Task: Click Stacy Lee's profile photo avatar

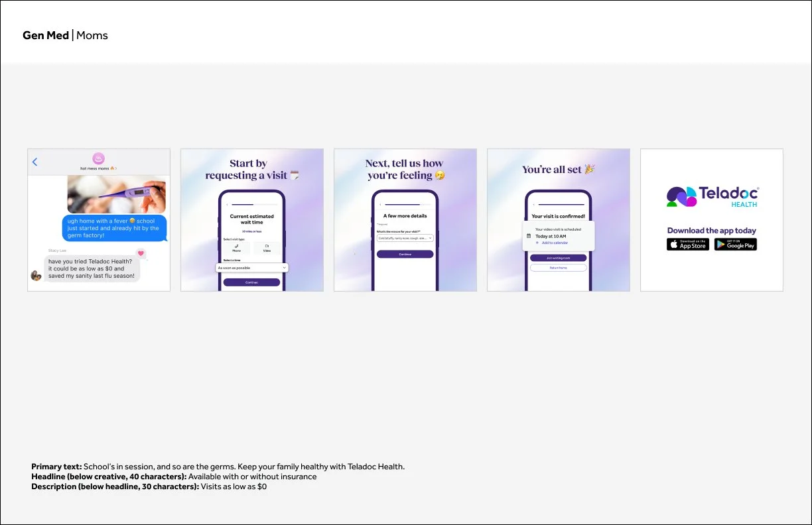Action: pos(36,276)
